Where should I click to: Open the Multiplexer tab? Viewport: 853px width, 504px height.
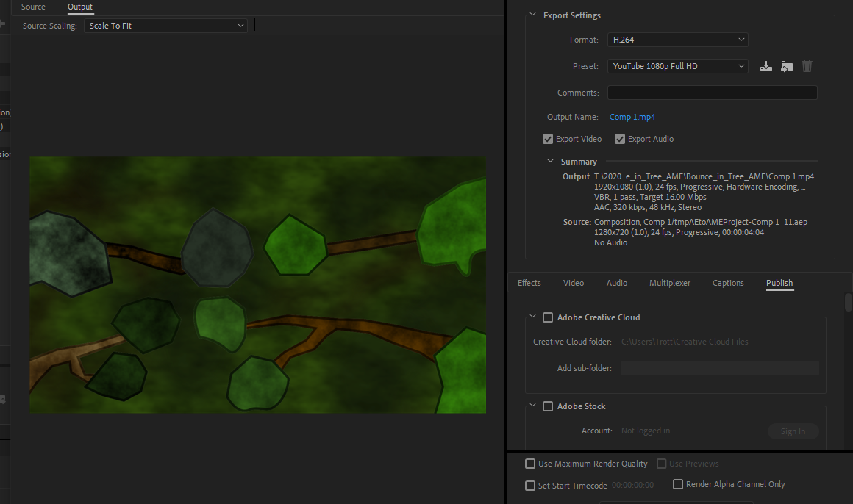tap(669, 283)
